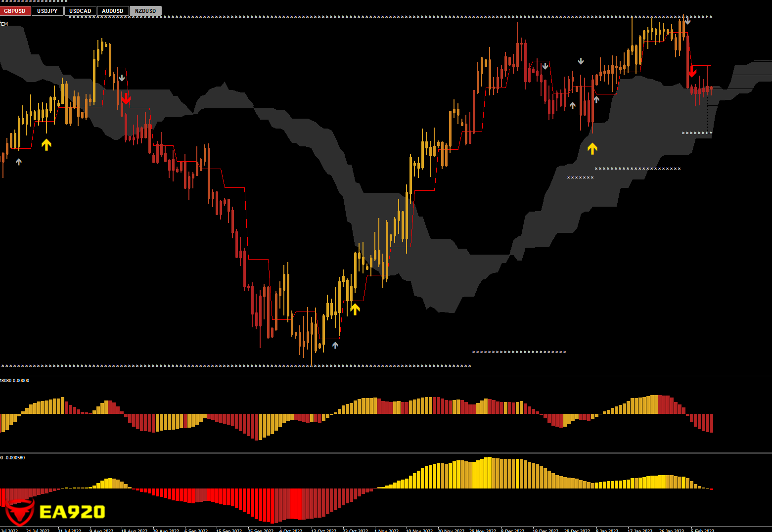Select the USDCAD pair tab
This screenshot has height=532, width=772.
click(80, 11)
